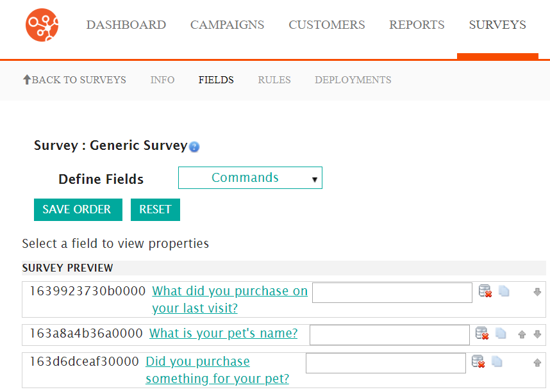The width and height of the screenshot is (550, 392).
Task: Click the Save Order button
Action: point(78,209)
